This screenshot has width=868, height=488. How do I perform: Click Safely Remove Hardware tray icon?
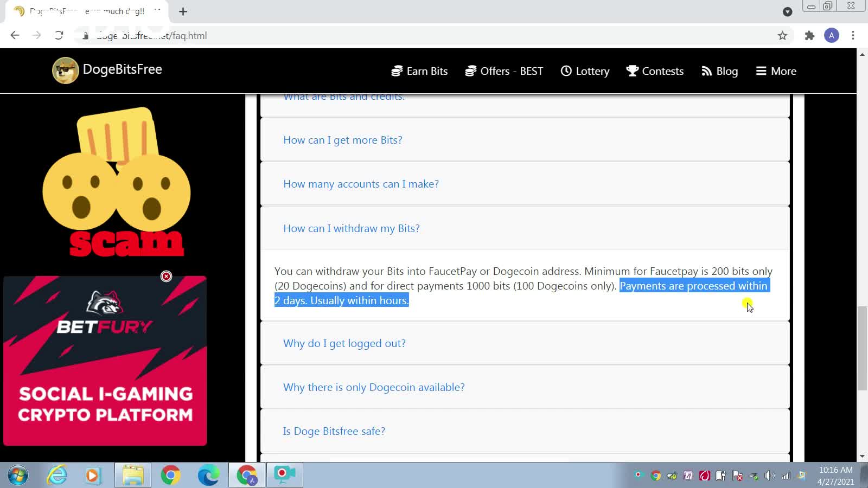point(754,476)
